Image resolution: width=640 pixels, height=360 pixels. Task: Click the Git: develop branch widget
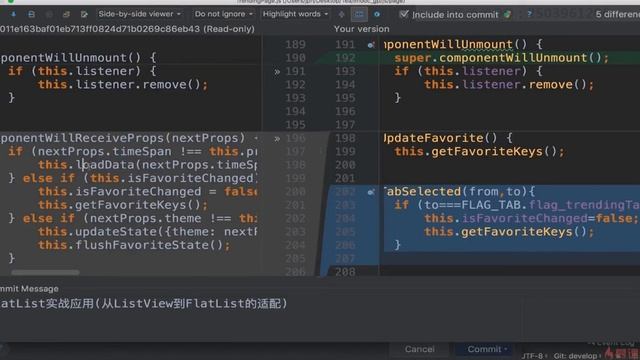(576, 356)
